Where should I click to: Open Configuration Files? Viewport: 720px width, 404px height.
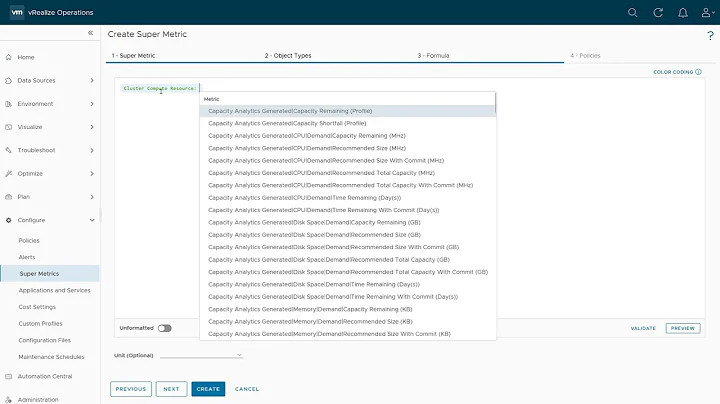[45, 340]
